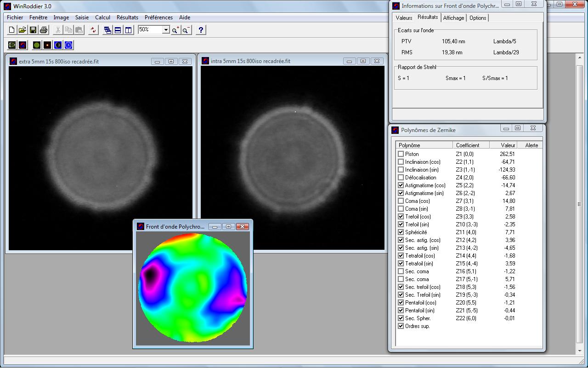Click the green interferogram fringes icon

pyautogui.click(x=36, y=45)
